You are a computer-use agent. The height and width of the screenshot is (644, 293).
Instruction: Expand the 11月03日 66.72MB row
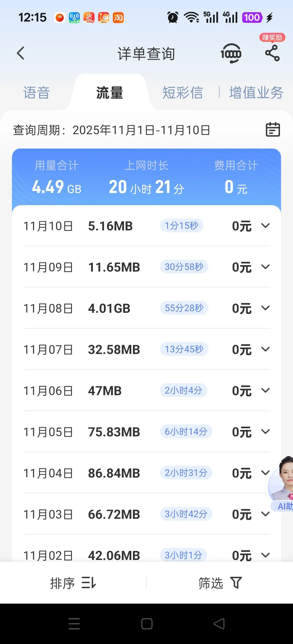[x=265, y=514]
